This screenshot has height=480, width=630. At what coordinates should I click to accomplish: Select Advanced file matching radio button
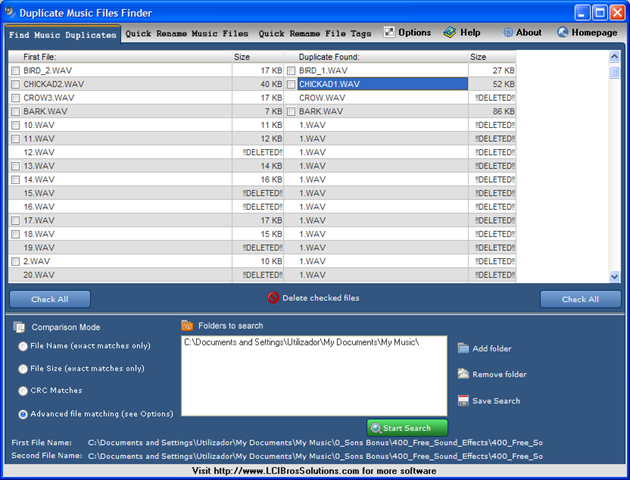pyautogui.click(x=23, y=414)
